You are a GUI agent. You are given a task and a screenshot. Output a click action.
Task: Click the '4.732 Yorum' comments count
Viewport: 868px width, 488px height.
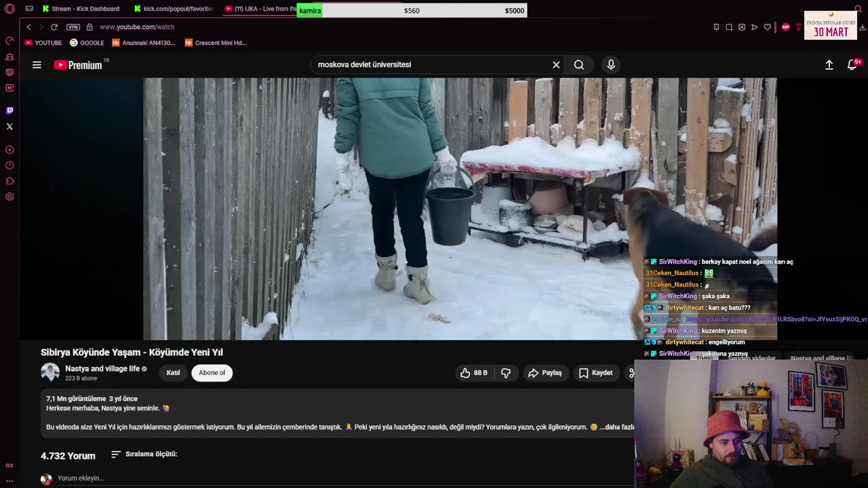pyautogui.click(x=68, y=455)
